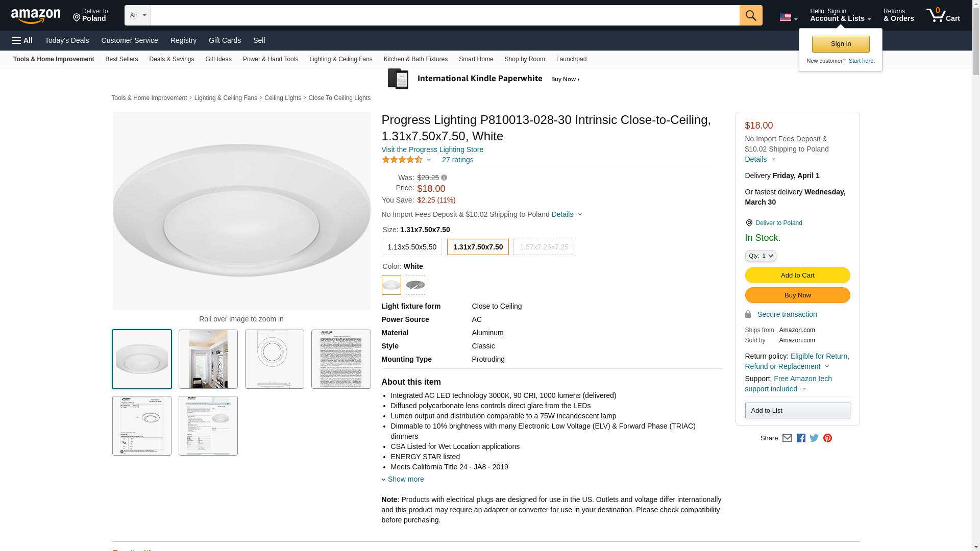Select size 1.57x7.25x7.25 option
This screenshot has height=551, width=980.
544,247
